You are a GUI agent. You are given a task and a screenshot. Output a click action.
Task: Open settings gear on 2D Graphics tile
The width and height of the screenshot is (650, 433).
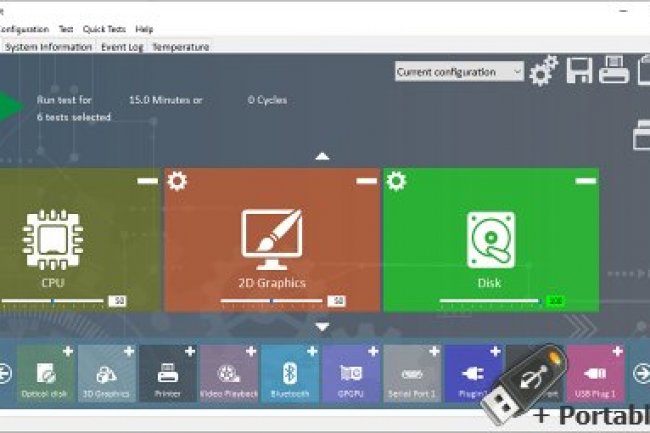click(177, 181)
